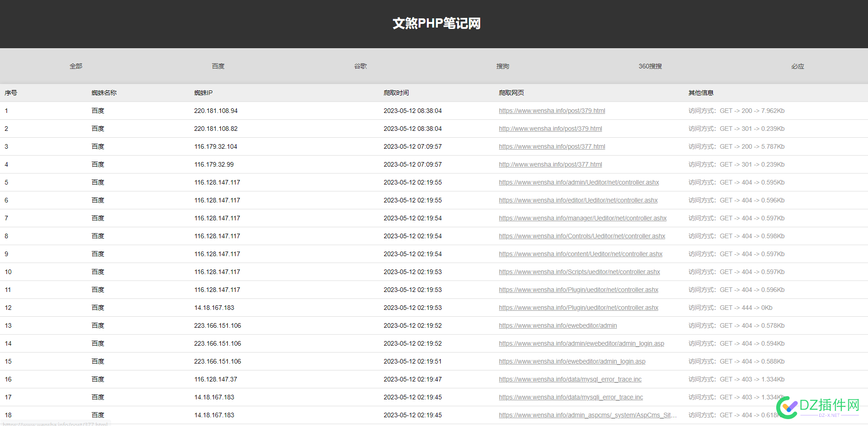Switch to the 360搜搜 spider tab
868x426 pixels.
(x=650, y=66)
